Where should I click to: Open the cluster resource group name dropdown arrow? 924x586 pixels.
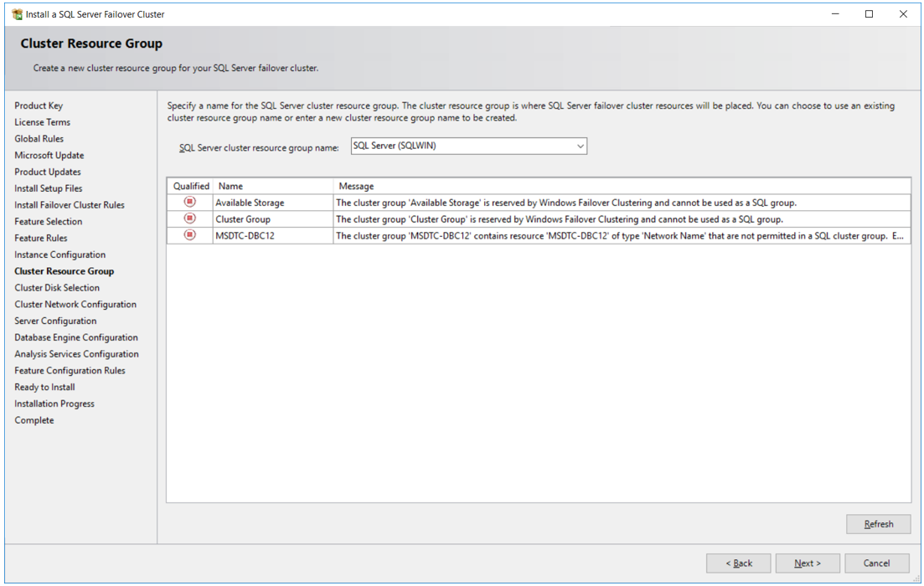581,146
